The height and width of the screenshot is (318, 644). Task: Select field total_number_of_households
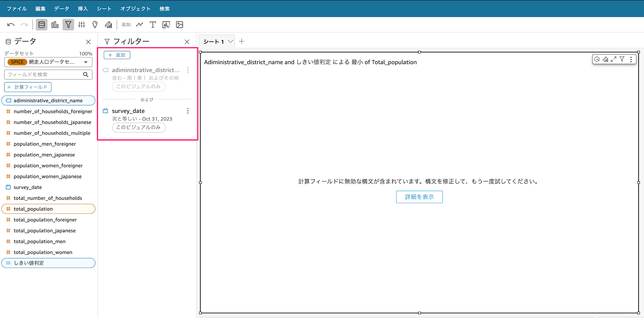tap(48, 198)
